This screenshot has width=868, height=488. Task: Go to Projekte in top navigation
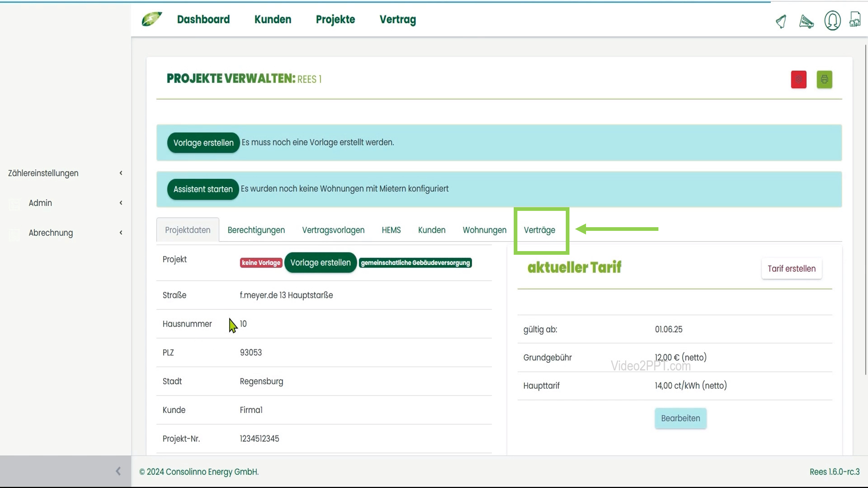[x=335, y=19]
